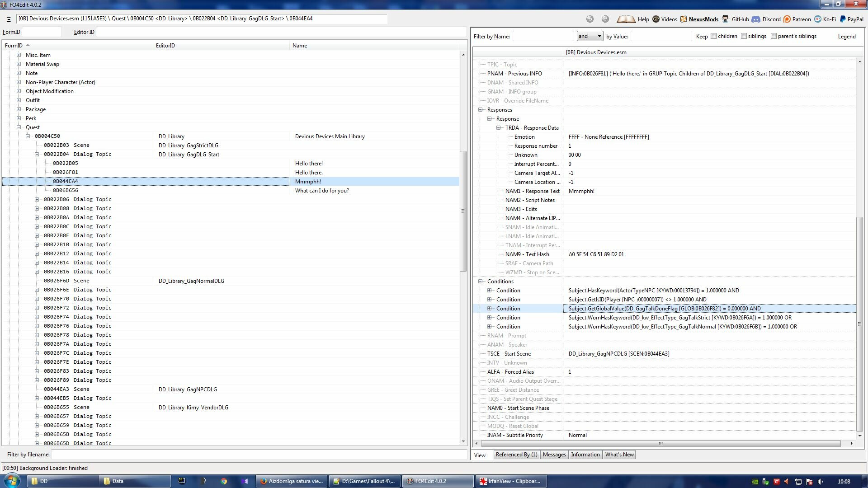This screenshot has height=488, width=868.
Task: Open the Information tab
Action: coord(585,455)
